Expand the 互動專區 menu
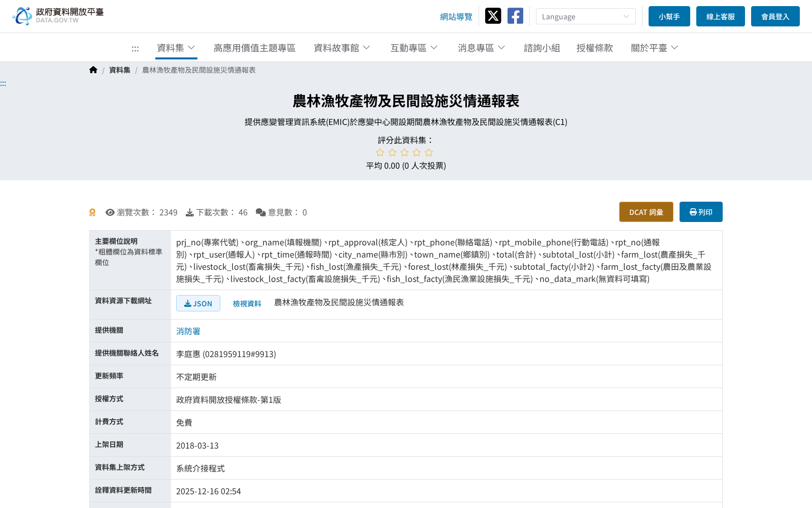This screenshot has height=508, width=812. tap(414, 48)
